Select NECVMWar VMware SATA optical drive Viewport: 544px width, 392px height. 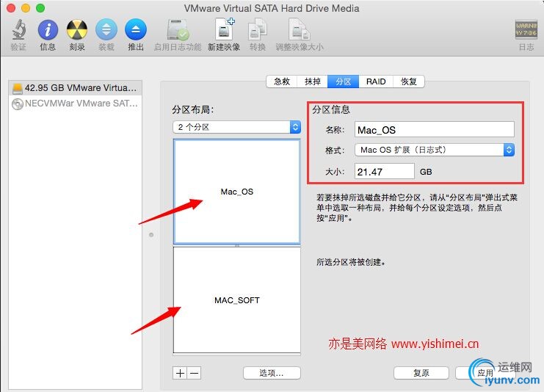click(75, 104)
